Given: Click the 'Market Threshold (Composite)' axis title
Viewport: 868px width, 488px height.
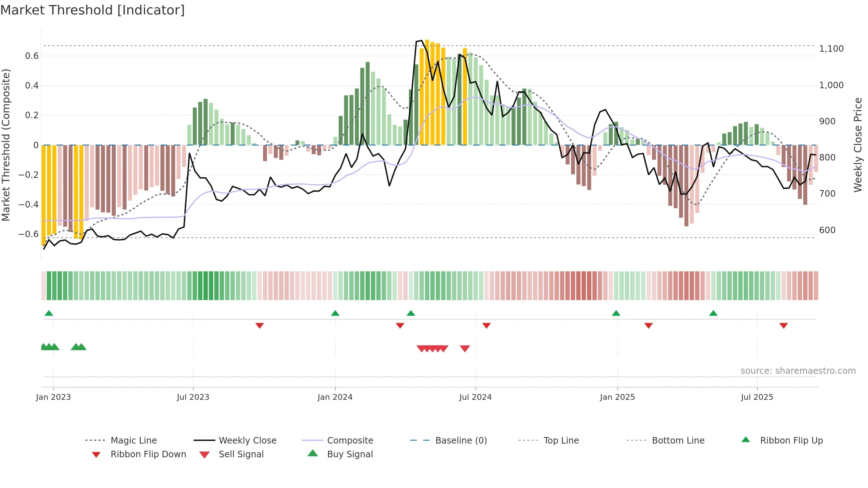Looking at the screenshot, I should (x=6, y=145).
